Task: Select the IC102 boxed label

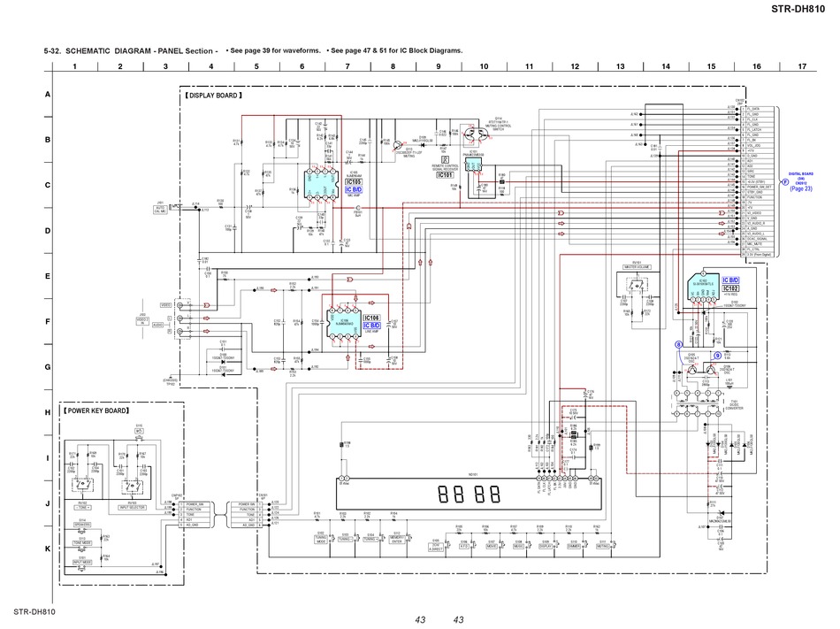Action: click(x=730, y=288)
